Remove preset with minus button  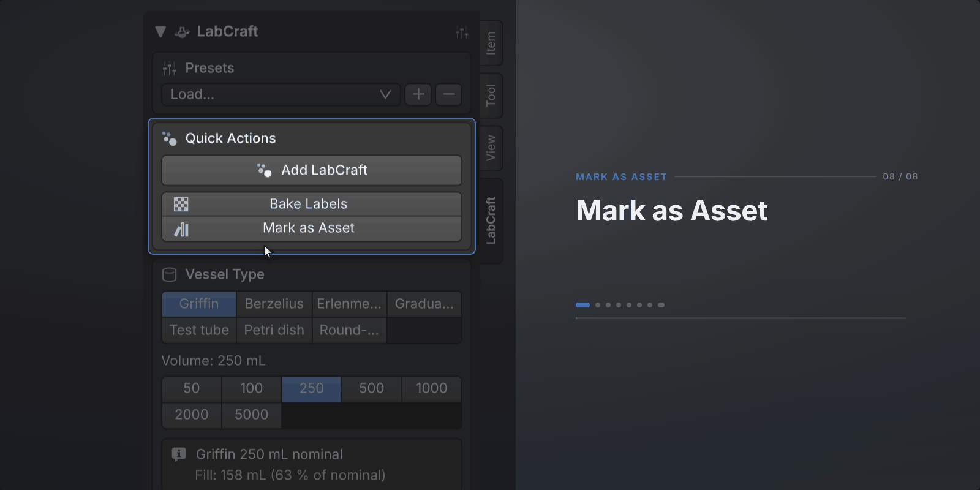(x=449, y=94)
